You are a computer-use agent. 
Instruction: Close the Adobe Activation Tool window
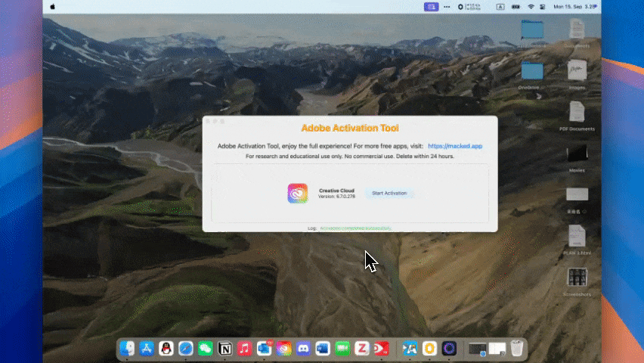(208, 121)
